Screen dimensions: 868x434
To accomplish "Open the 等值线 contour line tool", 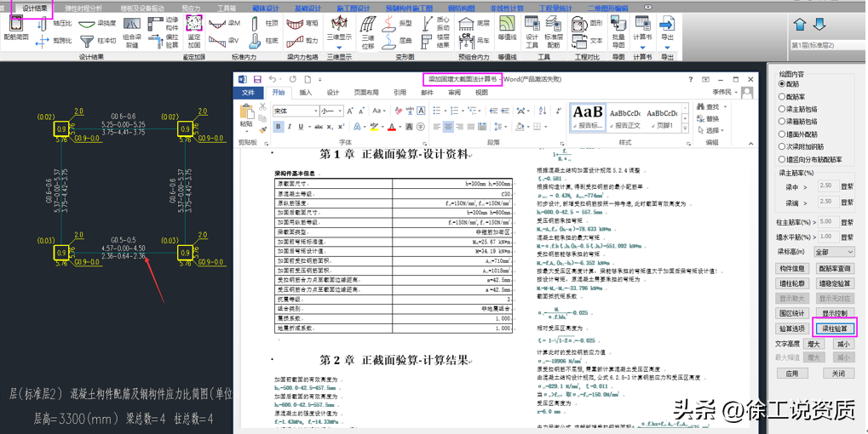I will point(507,29).
